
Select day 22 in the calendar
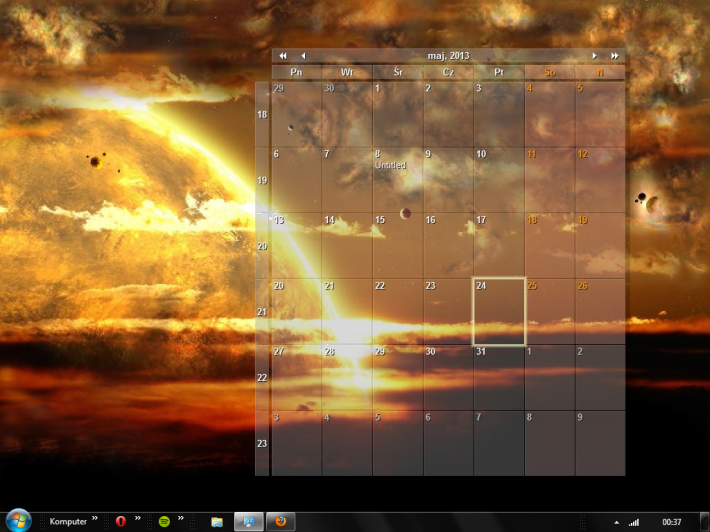pyautogui.click(x=398, y=312)
